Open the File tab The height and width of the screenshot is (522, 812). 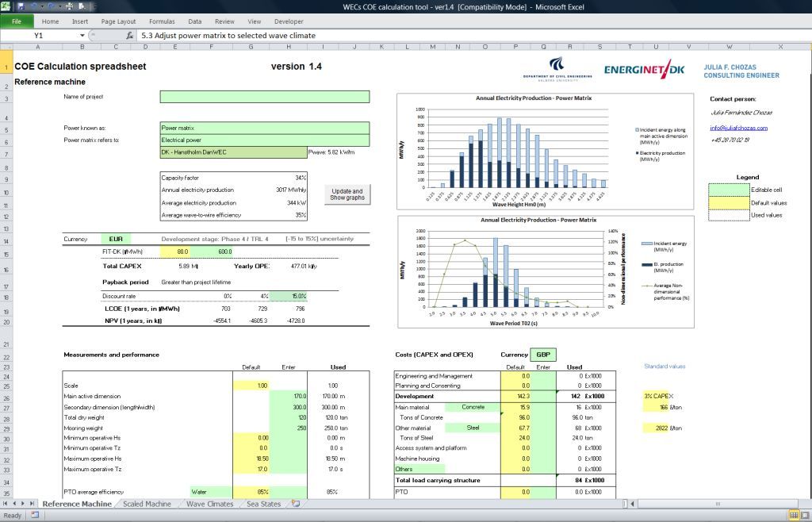17,21
